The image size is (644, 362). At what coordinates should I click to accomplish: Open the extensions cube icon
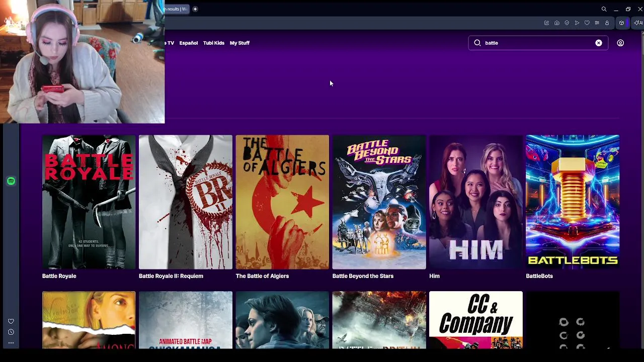621,23
